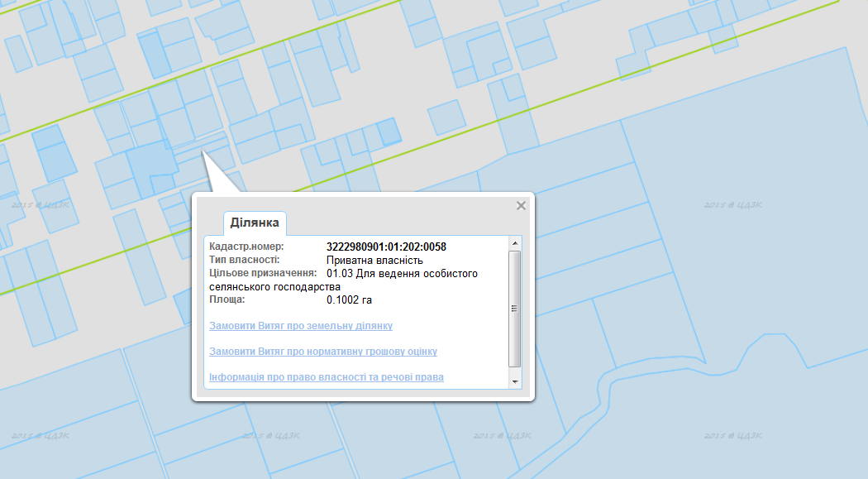Click the Цільове призначення label
The width and height of the screenshot is (868, 479).
(x=263, y=273)
